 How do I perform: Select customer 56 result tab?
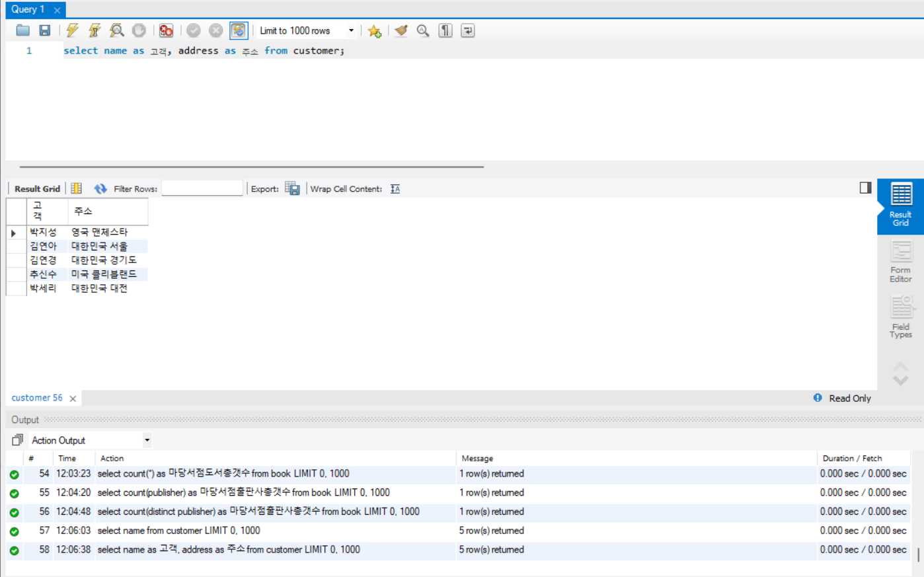pos(37,398)
